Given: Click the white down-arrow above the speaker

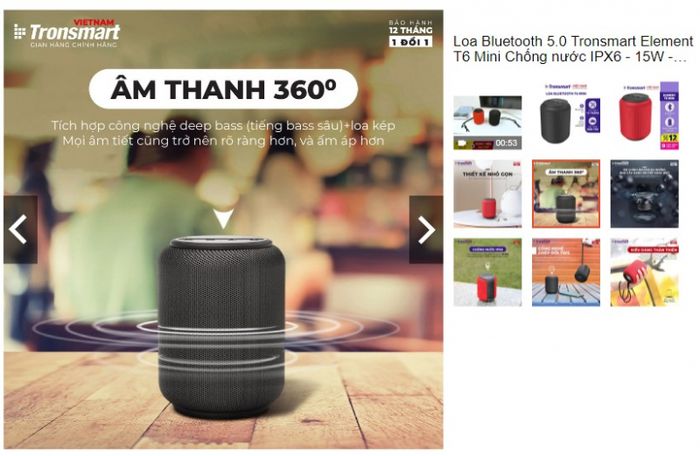Looking at the screenshot, I should pyautogui.click(x=223, y=219).
